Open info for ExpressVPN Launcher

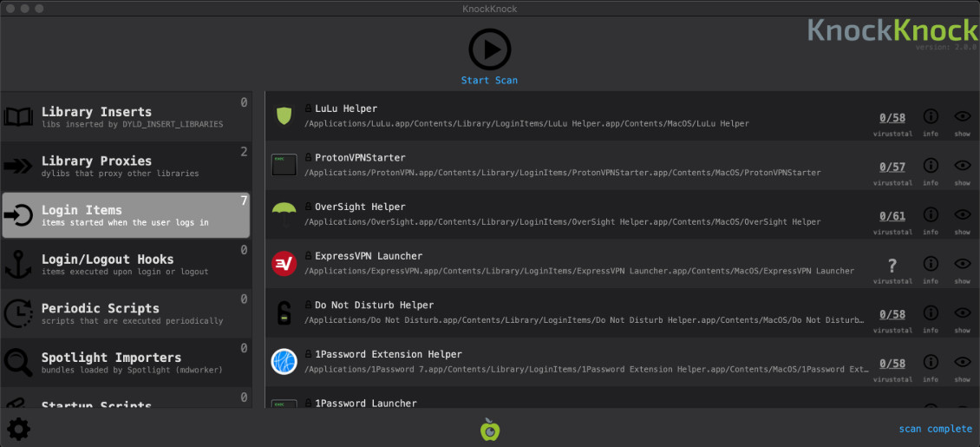click(931, 264)
